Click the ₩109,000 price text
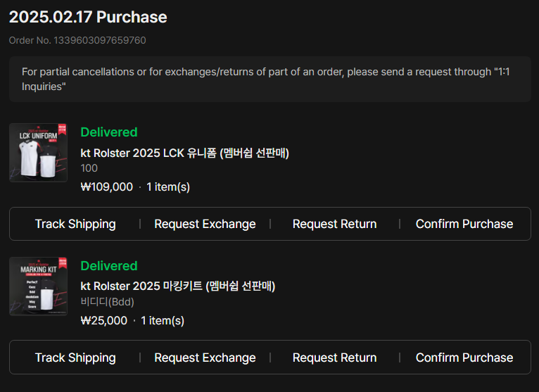 (x=106, y=186)
